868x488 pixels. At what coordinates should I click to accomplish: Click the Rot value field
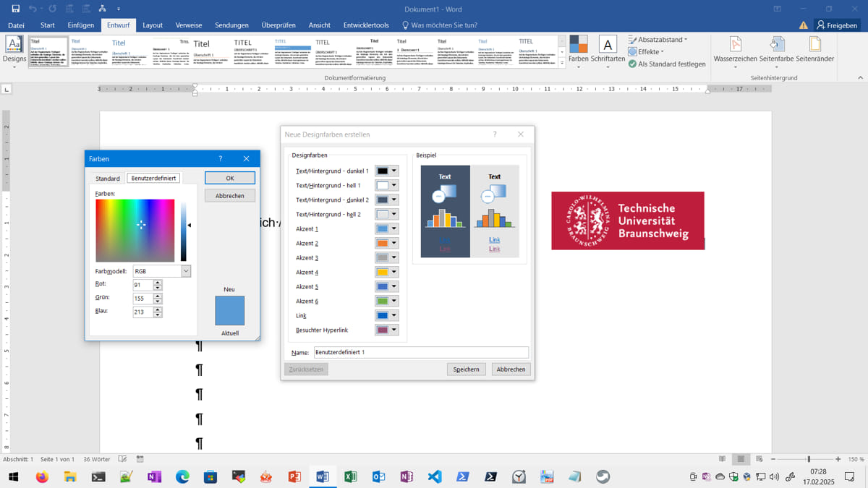click(142, 285)
